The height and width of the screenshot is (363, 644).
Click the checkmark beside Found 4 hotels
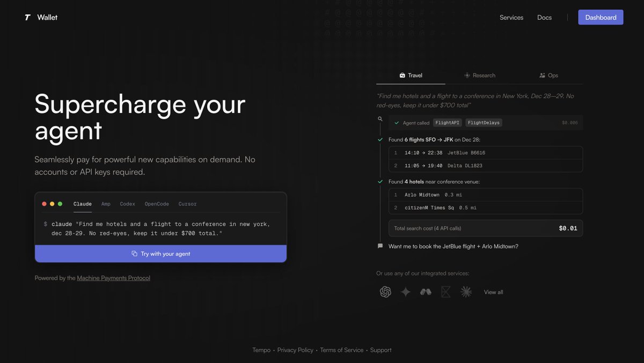(x=380, y=182)
